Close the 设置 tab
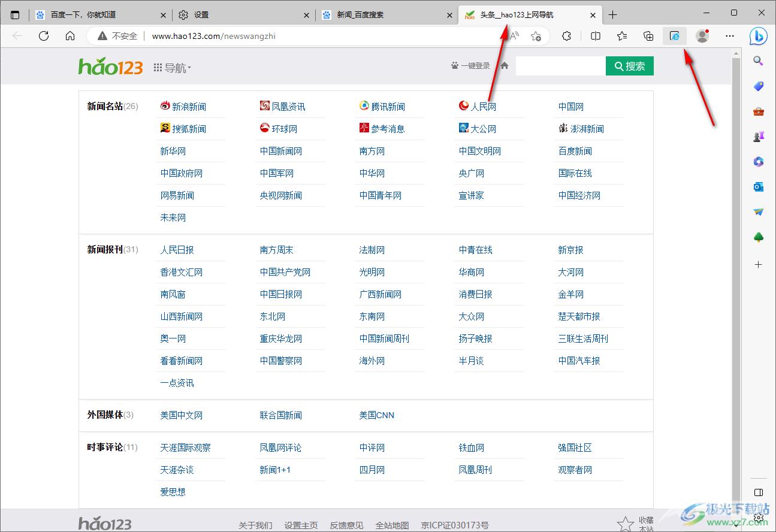The width and height of the screenshot is (776, 532). tap(306, 16)
